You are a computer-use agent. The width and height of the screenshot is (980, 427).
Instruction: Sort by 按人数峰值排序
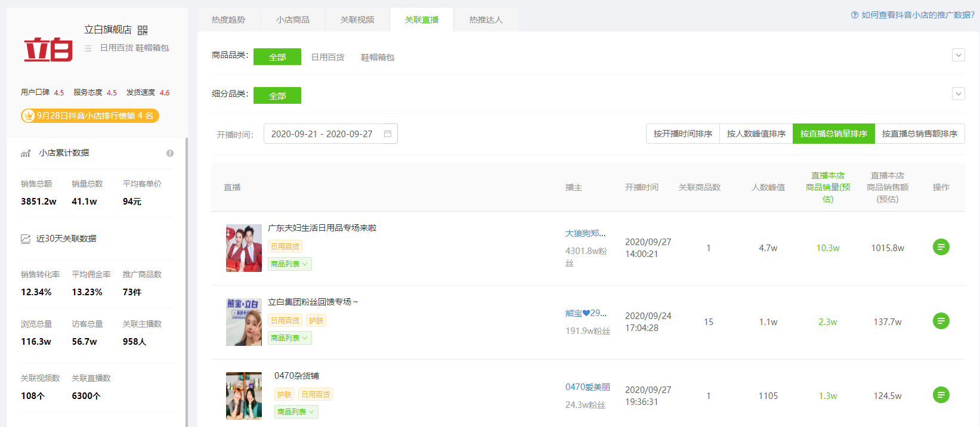pos(756,134)
